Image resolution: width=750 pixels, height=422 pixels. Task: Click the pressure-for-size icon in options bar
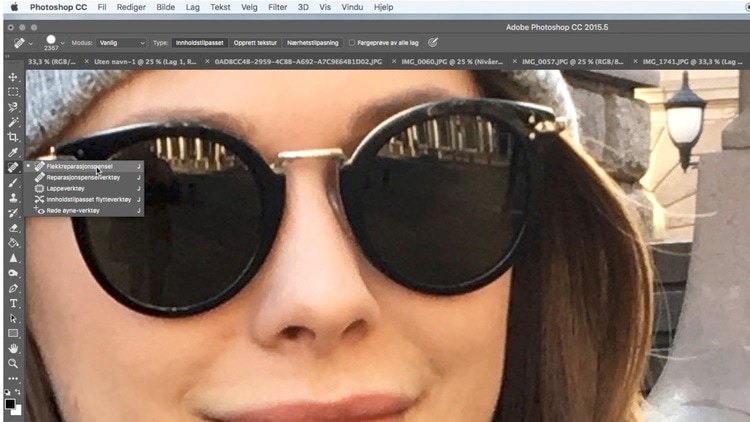(x=433, y=43)
